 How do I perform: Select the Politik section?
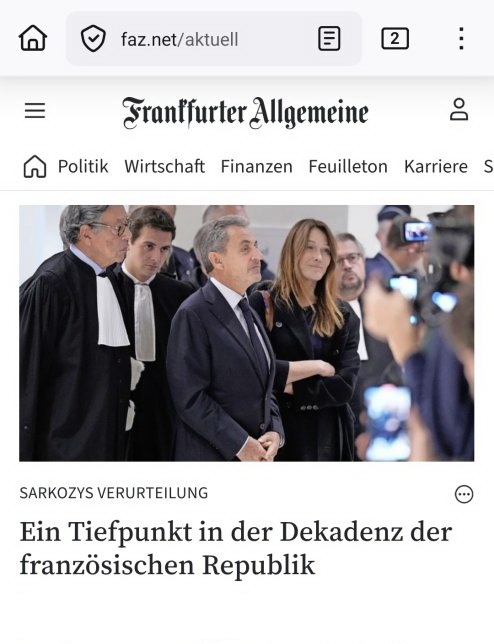[83, 166]
